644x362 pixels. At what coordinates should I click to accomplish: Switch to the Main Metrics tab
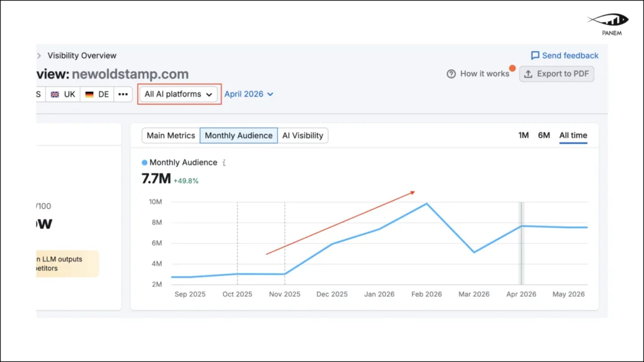(x=171, y=136)
